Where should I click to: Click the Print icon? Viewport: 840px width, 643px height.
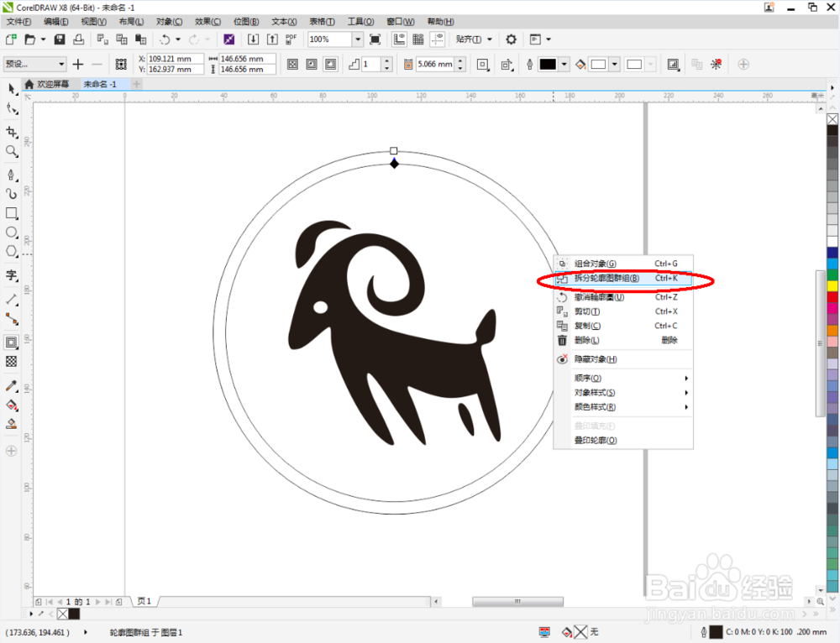[79, 39]
